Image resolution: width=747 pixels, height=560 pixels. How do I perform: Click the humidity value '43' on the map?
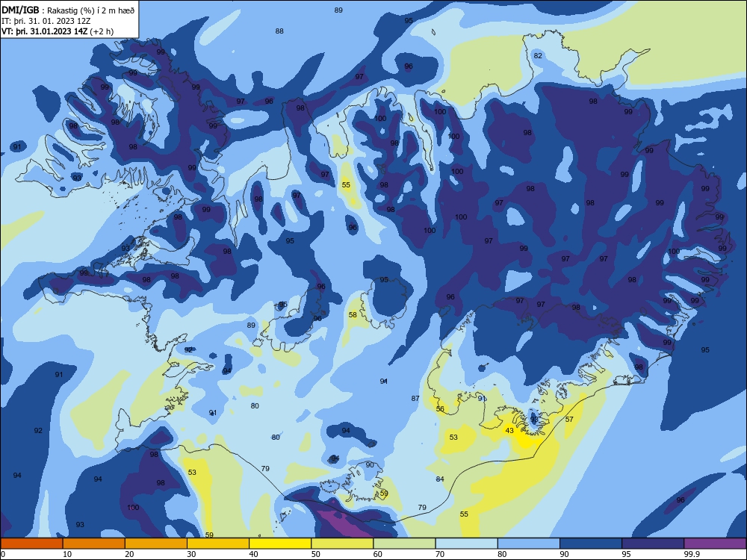click(x=509, y=431)
